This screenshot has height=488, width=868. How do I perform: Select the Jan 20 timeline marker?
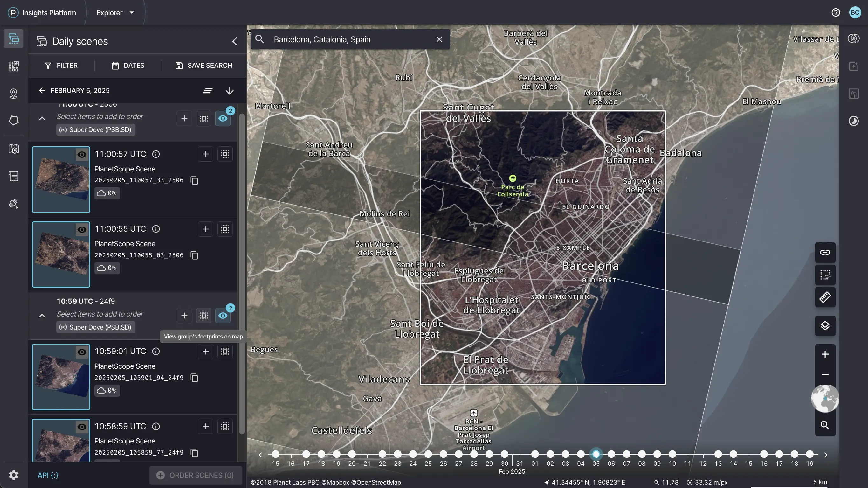point(352,454)
